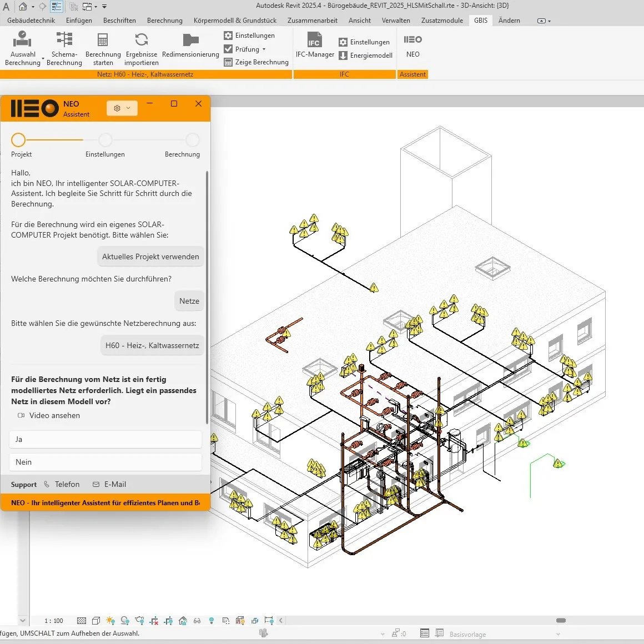This screenshot has width=644, height=644.
Task: Open the Zusatzmodule ribbon tab
Action: [442, 21]
